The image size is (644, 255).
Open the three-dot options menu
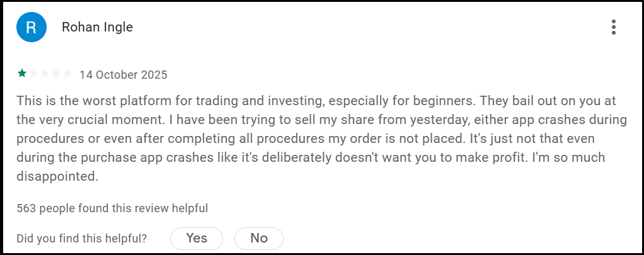coord(613,27)
